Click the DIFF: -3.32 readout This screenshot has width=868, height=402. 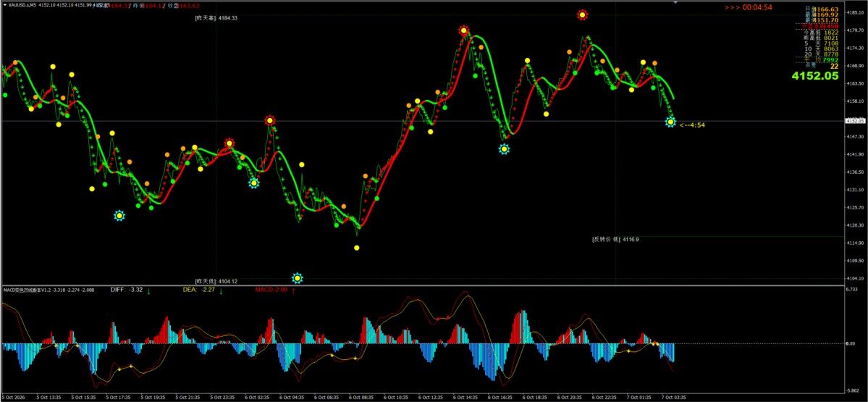pyautogui.click(x=127, y=290)
